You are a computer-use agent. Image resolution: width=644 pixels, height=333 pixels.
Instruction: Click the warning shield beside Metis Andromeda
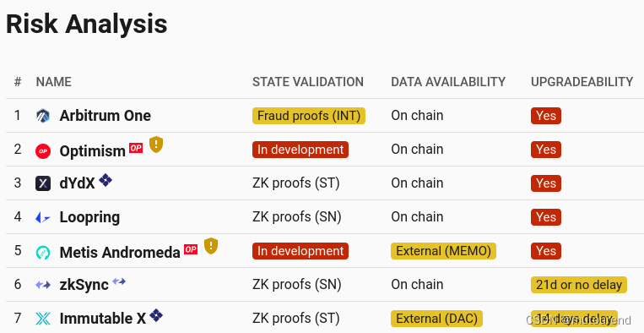[x=211, y=246]
